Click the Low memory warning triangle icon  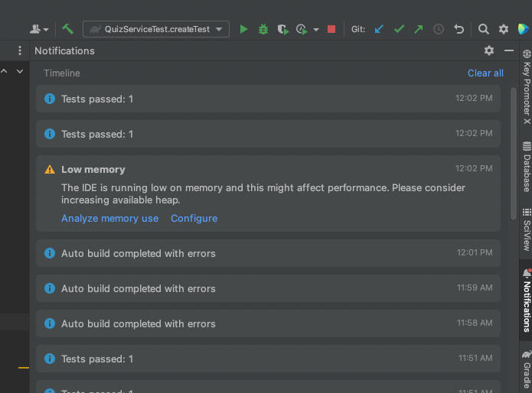click(50, 170)
